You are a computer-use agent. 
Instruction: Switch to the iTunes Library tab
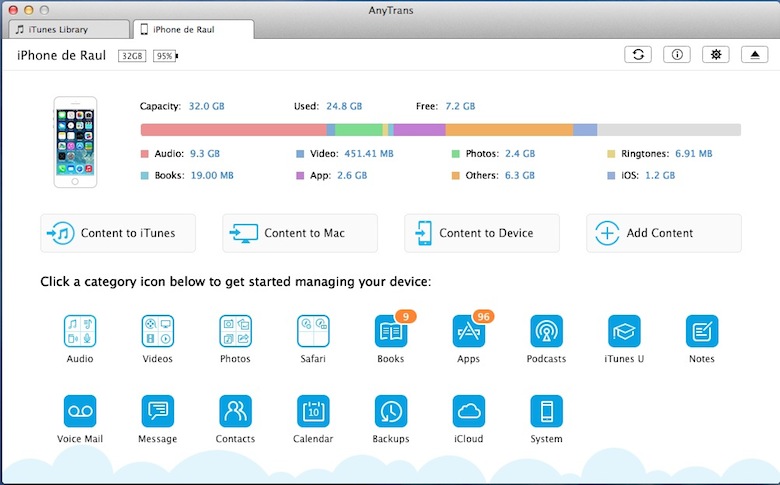69,29
